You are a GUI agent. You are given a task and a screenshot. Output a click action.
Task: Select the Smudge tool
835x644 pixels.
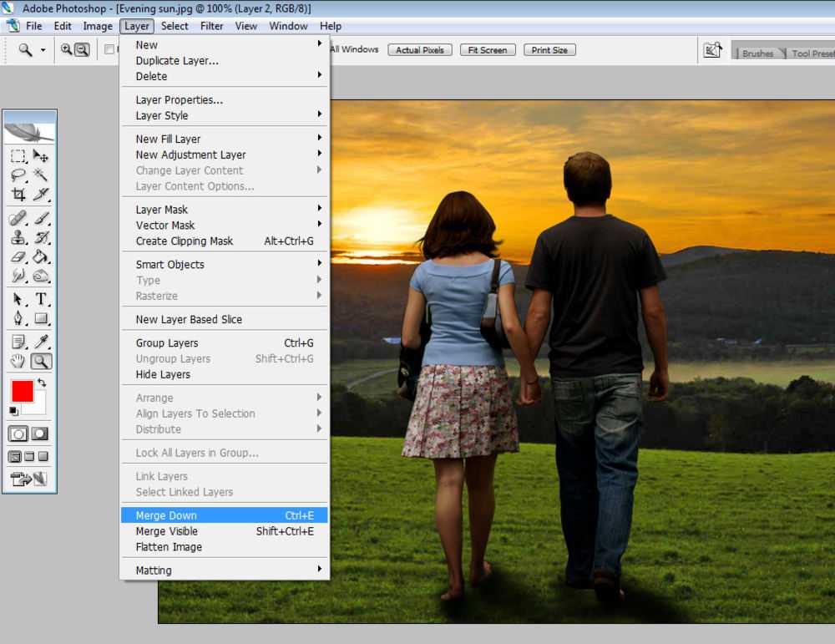[x=18, y=276]
